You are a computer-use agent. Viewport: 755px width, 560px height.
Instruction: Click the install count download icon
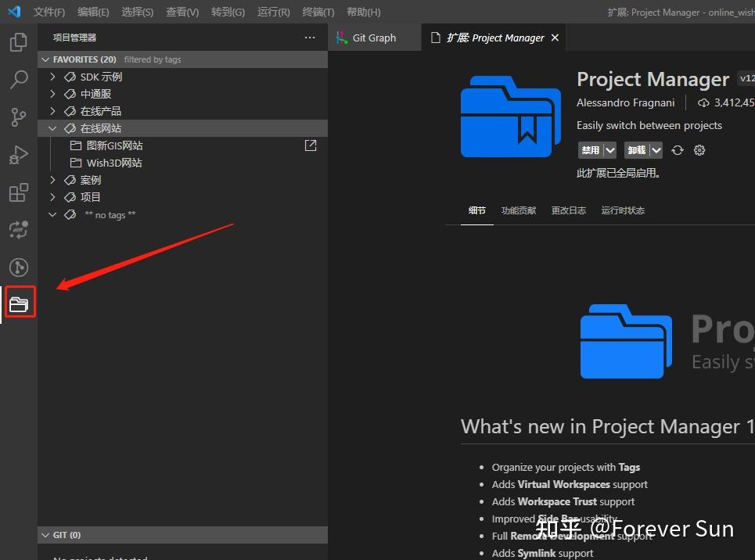pos(703,102)
